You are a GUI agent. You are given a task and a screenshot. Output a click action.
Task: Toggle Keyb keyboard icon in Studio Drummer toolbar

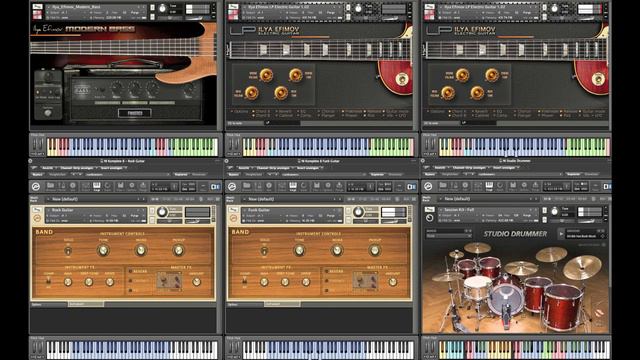[489, 187]
